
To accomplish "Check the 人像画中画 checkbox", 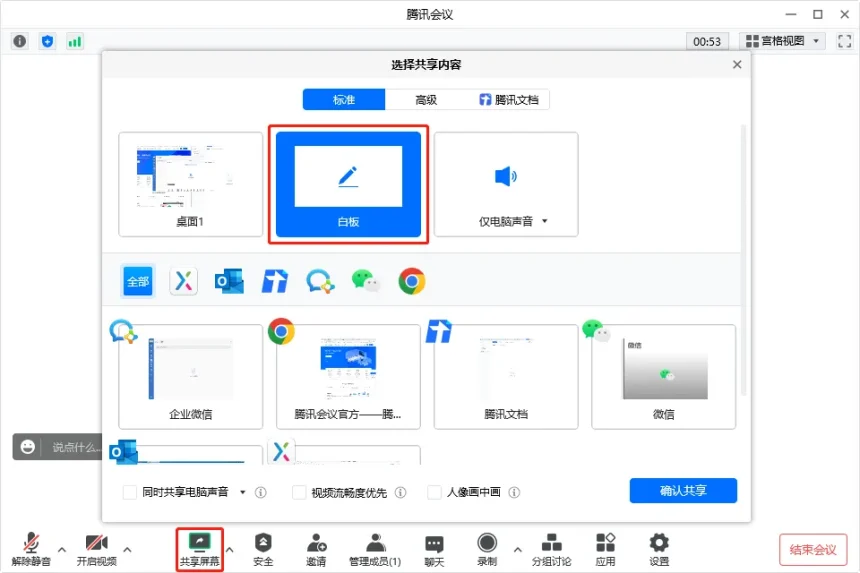I will (434, 492).
